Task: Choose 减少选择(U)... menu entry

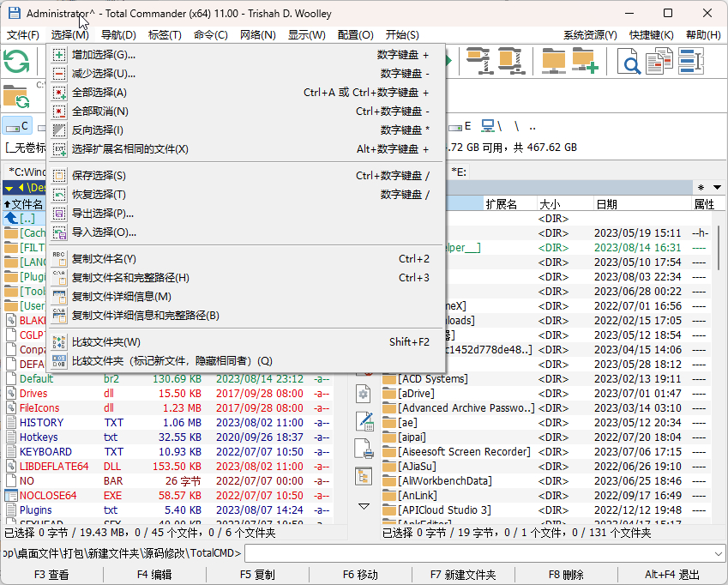Action: click(x=246, y=74)
